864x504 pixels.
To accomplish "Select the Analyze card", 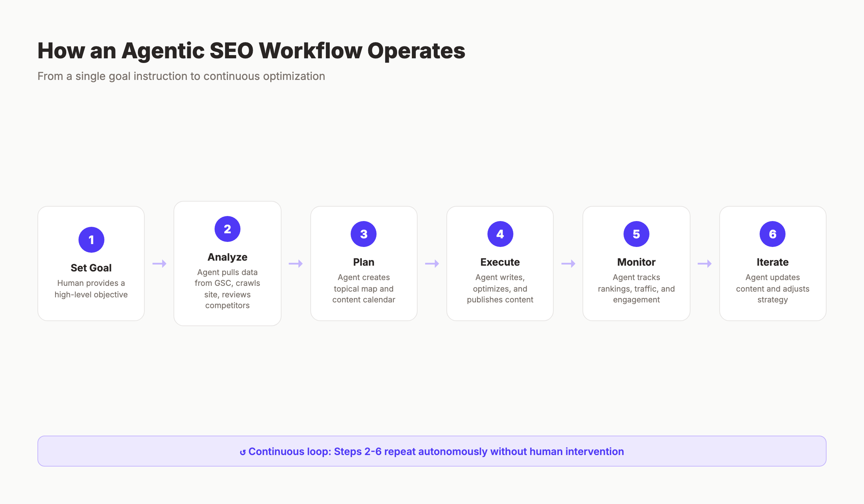I will point(227,263).
